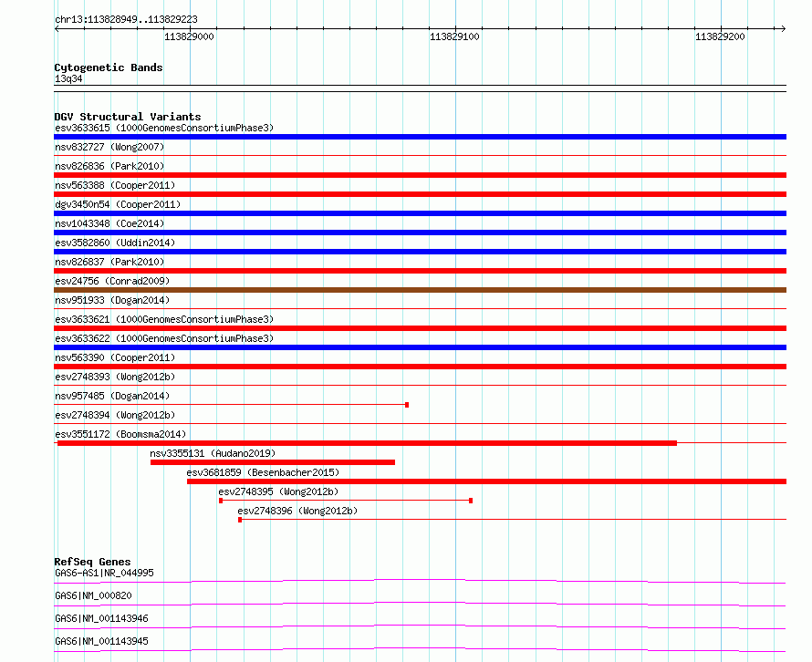812x662 pixels.
Task: Open the esv3551172 (Boomsma2014) variant
Action: (x=120, y=434)
